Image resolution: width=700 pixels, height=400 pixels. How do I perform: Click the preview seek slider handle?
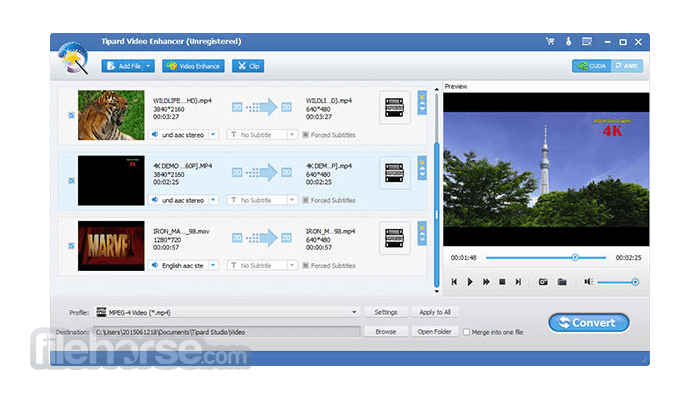pyautogui.click(x=575, y=258)
